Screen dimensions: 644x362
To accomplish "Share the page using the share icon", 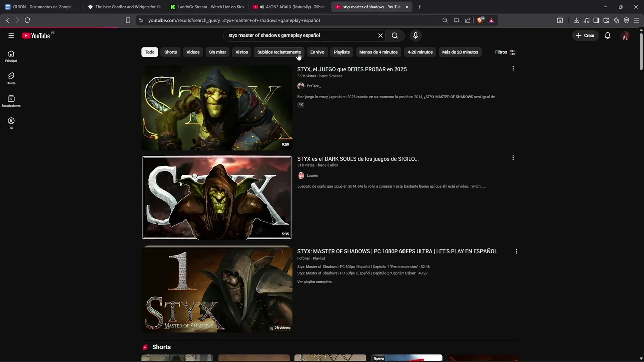I will coord(468,20).
